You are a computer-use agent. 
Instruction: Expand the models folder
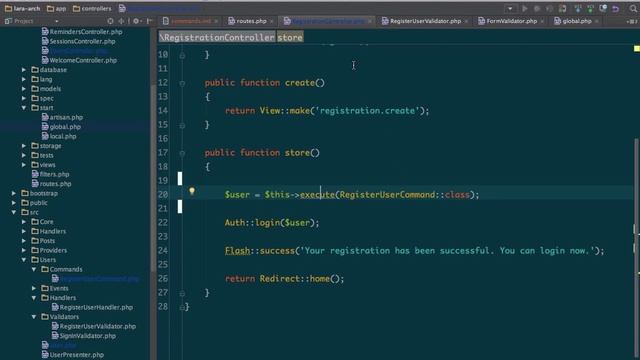(x=24, y=89)
